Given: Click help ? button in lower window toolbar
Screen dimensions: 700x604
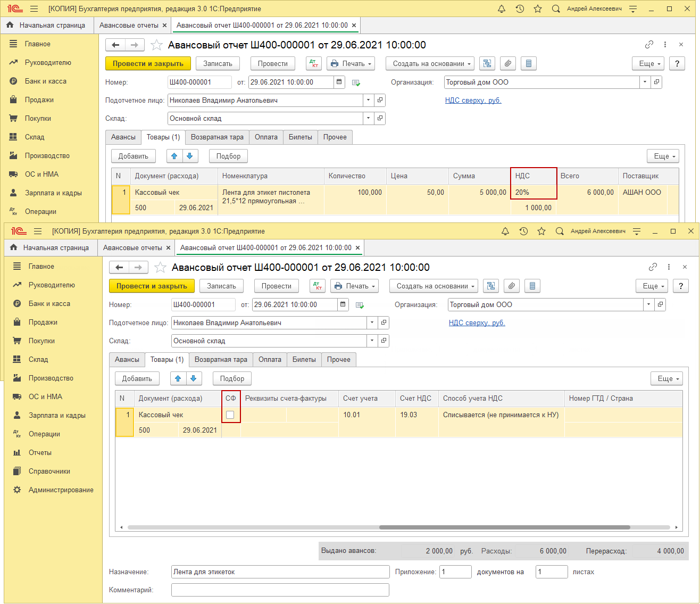Looking at the screenshot, I should 681,286.
